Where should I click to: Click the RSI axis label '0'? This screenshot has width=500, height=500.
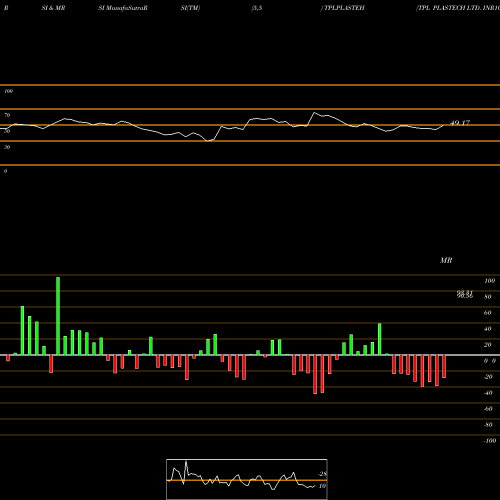[5, 171]
